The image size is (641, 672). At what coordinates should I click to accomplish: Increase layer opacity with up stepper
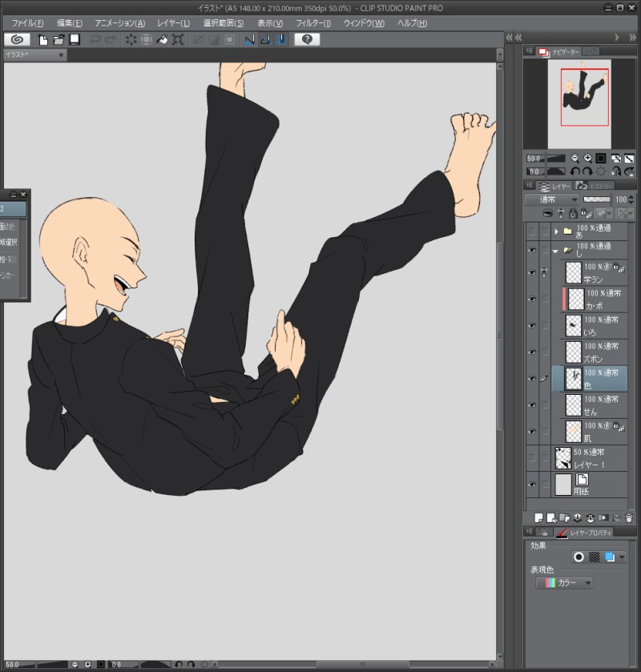[631, 197]
